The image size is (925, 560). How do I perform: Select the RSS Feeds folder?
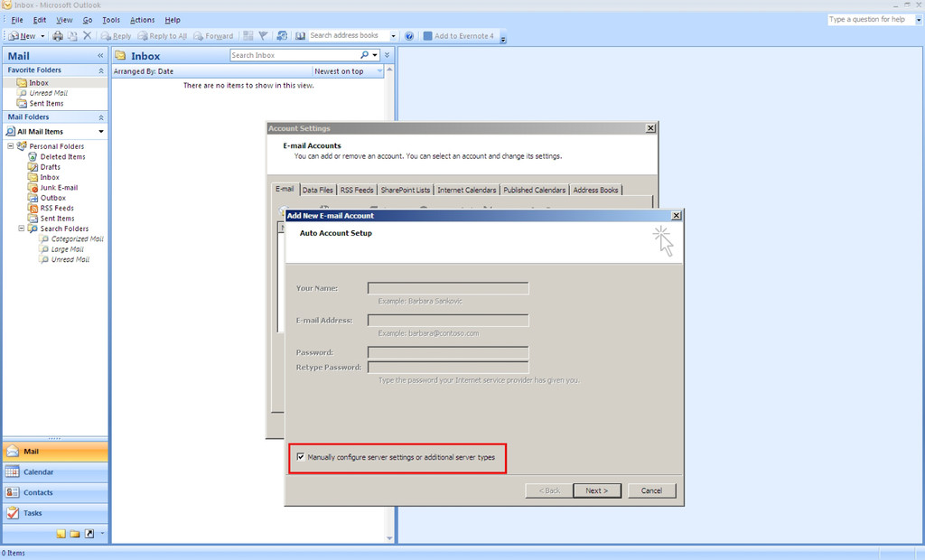tap(57, 209)
